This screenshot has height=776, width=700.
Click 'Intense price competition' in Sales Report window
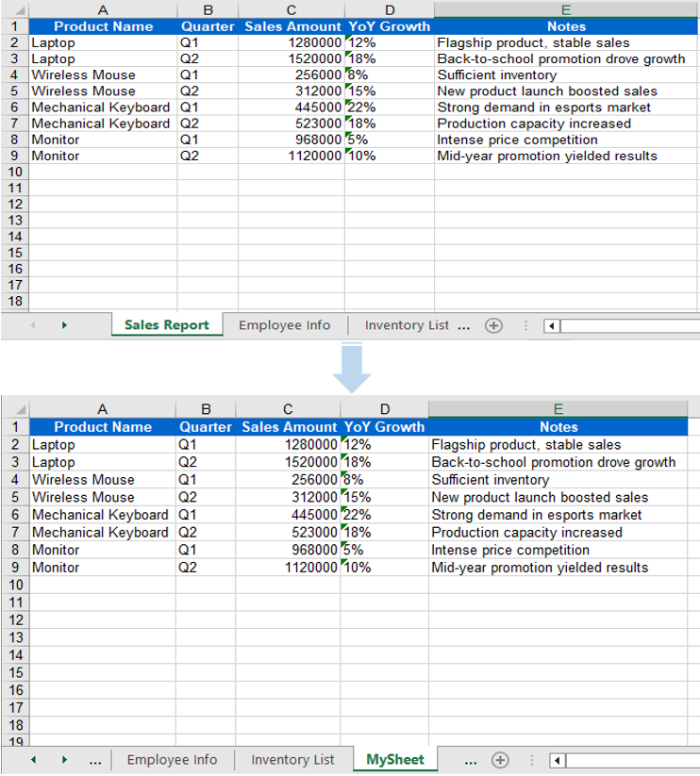566,140
